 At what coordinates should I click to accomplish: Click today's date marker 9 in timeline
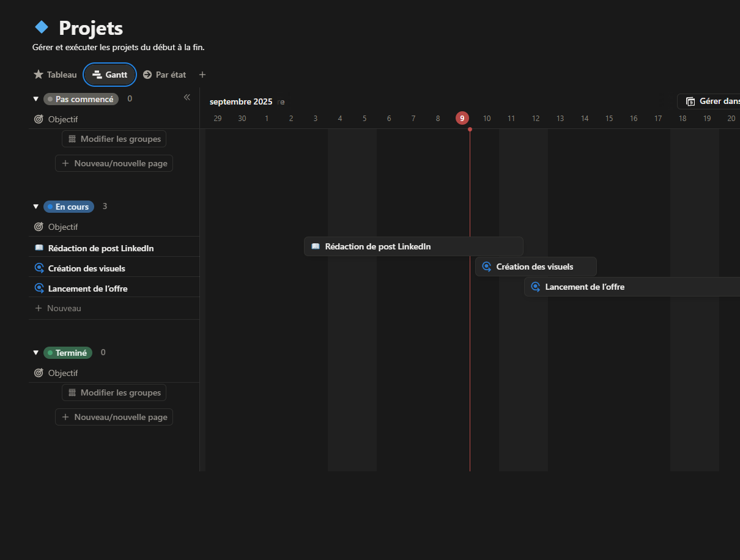click(462, 119)
